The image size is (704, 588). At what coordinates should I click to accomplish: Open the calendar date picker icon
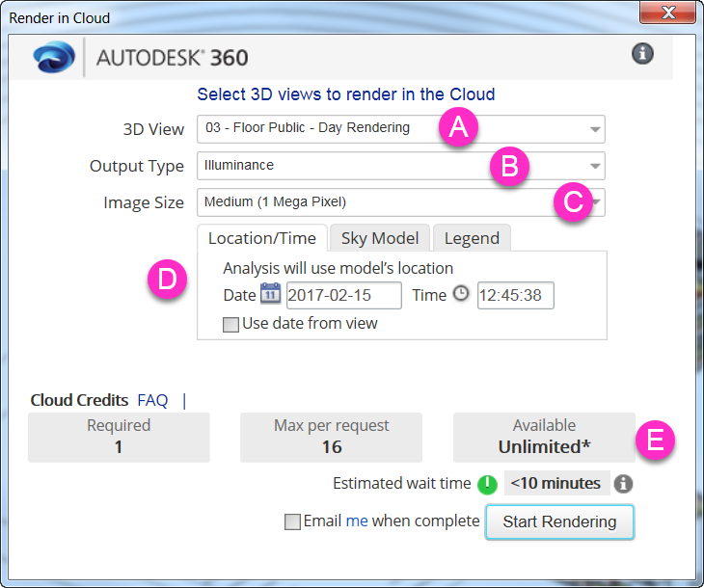270,294
